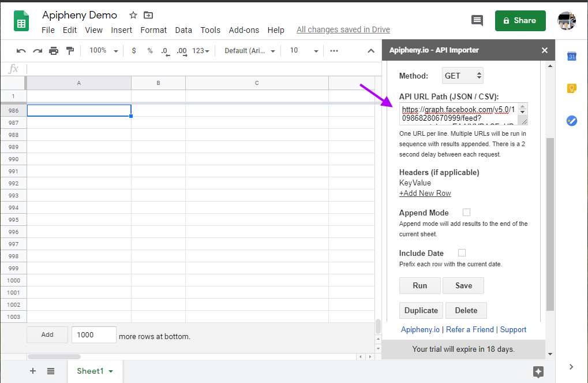The image size is (588, 383).
Task: Open Google Calendar side panel icon
Action: (571, 57)
